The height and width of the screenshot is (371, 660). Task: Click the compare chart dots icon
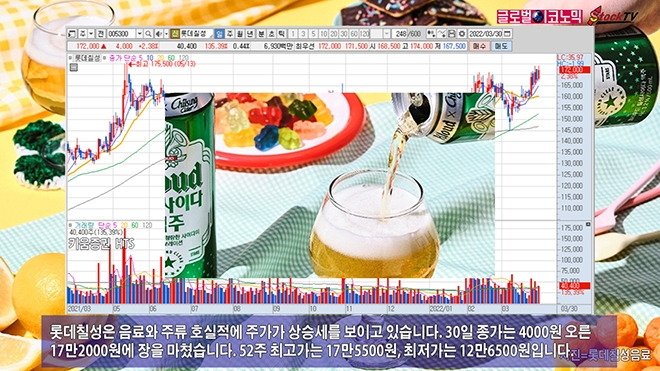tap(431, 34)
